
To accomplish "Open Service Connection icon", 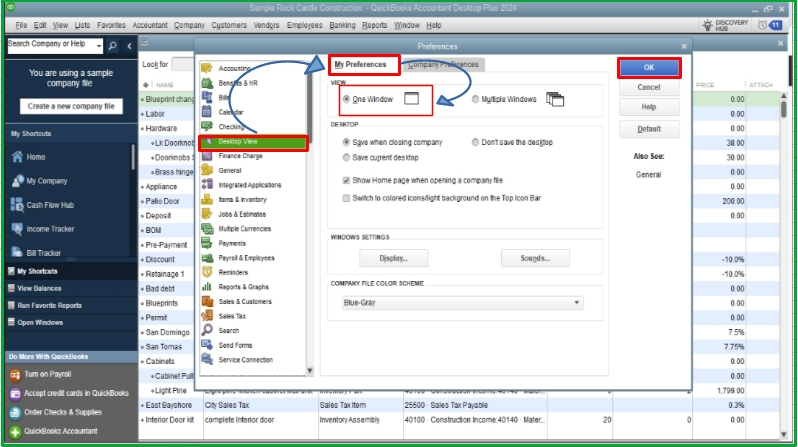I will click(x=207, y=359).
